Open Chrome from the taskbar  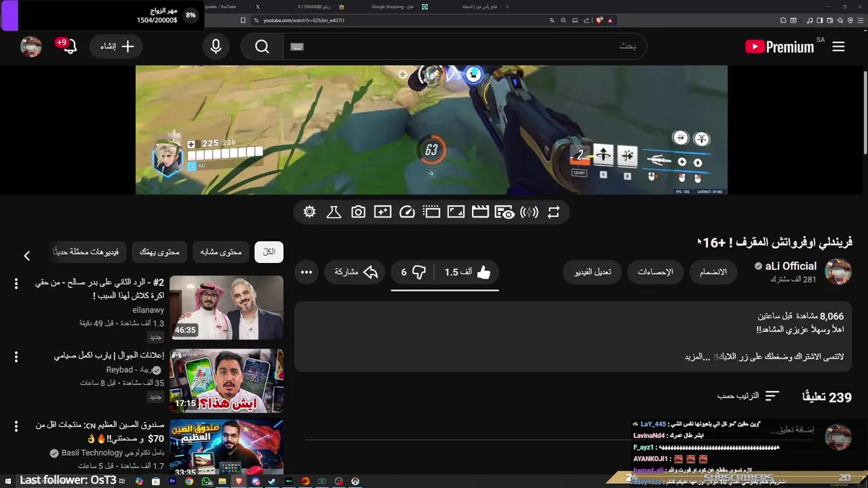pos(189,481)
